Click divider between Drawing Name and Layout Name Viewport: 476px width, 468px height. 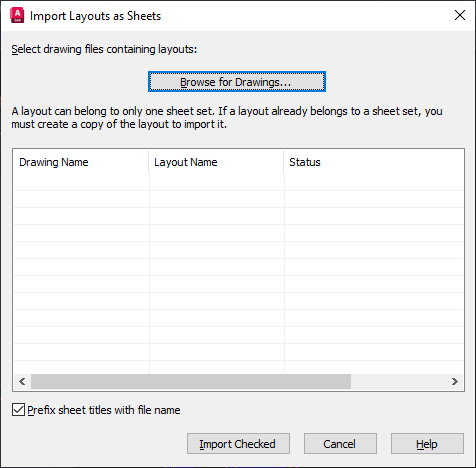point(149,162)
